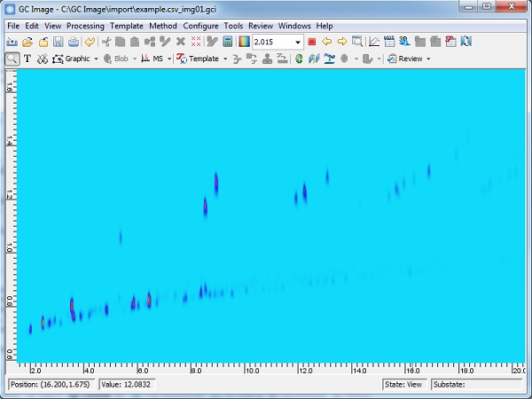Viewport: 532px width, 399px height.
Task: Click the blue trace icon right of the paired-panels icon
Action: pyautogui.click(x=329, y=59)
